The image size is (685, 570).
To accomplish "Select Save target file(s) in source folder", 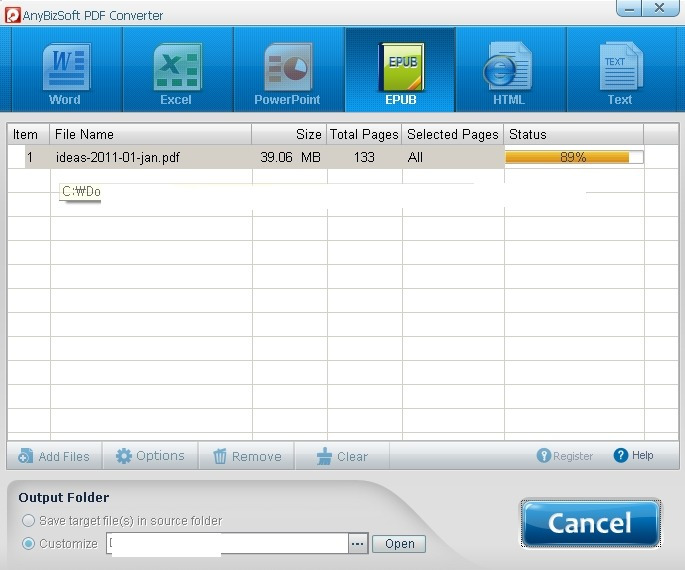I will tap(122, 521).
